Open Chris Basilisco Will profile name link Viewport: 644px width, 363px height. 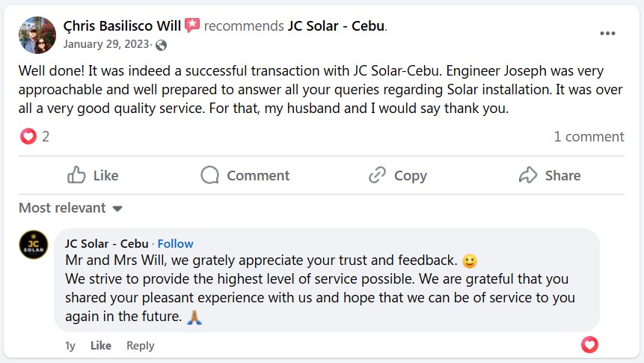(122, 26)
